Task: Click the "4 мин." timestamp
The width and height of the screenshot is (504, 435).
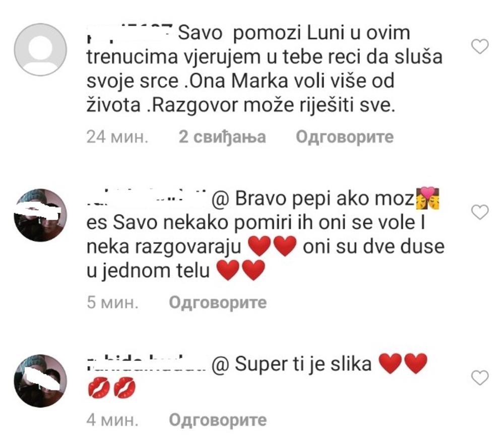Action: (x=112, y=420)
